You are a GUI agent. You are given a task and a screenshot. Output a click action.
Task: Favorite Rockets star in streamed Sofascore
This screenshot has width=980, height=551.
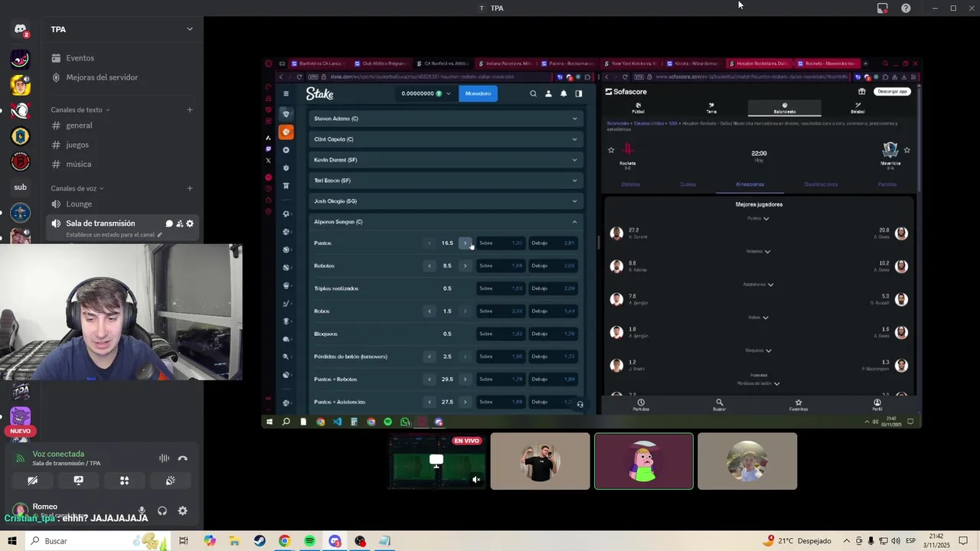pyautogui.click(x=611, y=150)
